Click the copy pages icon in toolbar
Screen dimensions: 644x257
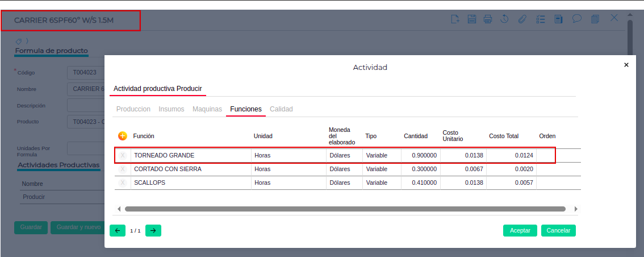(595, 19)
